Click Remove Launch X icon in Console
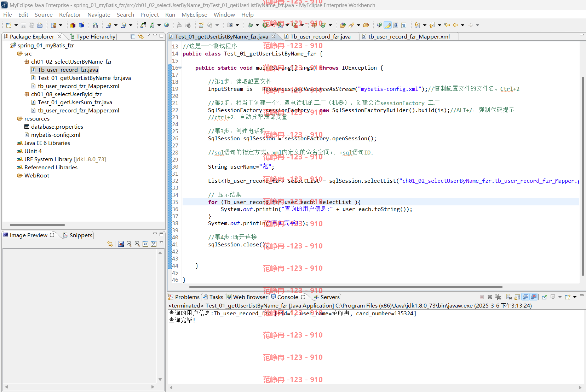Image resolution: width=586 pixels, height=392 pixels. click(490, 297)
